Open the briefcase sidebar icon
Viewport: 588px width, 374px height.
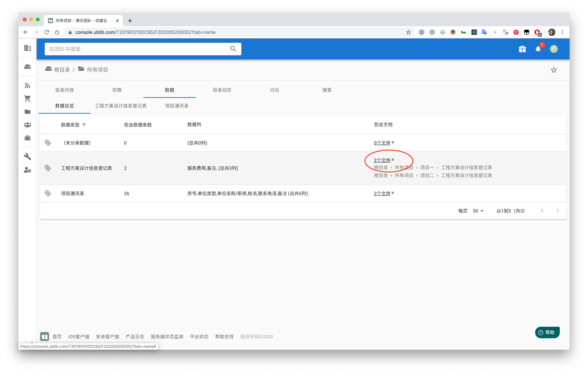27,138
